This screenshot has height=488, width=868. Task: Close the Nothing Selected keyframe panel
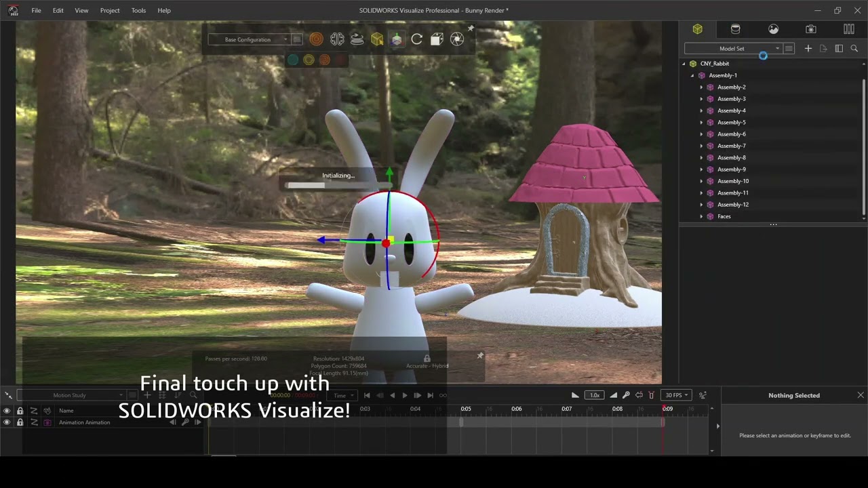pyautogui.click(x=861, y=395)
